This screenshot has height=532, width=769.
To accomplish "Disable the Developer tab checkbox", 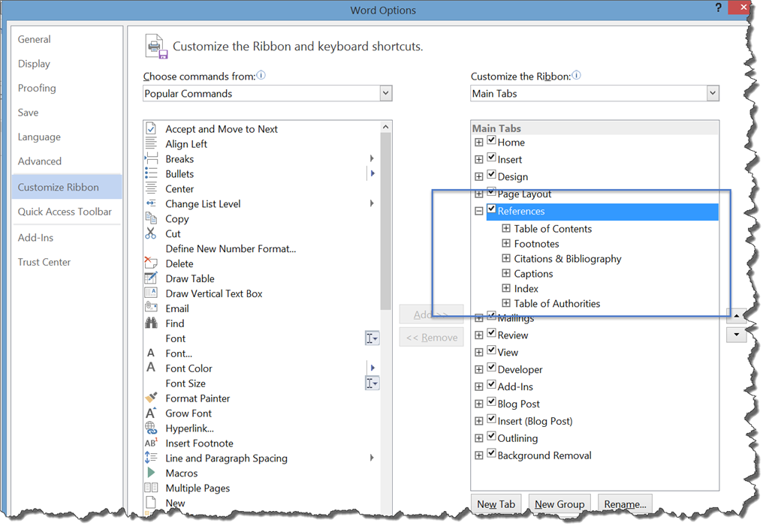I will (x=491, y=368).
